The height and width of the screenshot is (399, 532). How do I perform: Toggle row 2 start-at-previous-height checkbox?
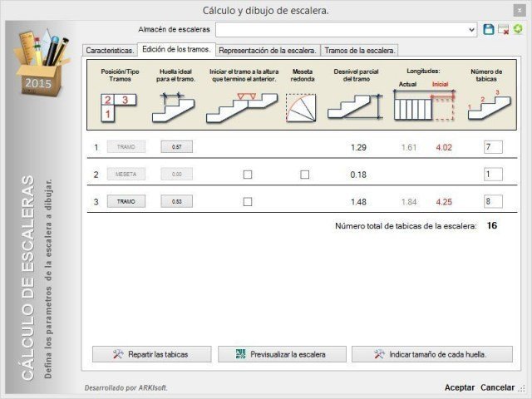tap(248, 175)
